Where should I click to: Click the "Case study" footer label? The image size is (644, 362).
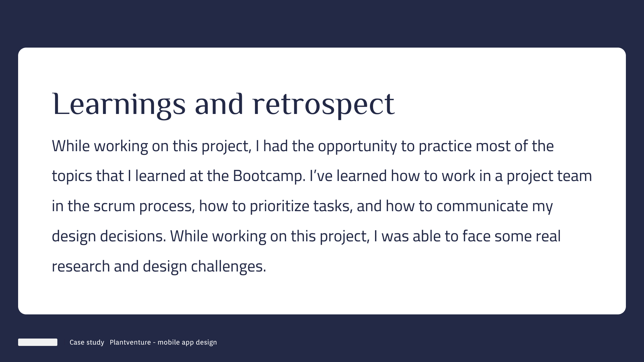pos(87,342)
